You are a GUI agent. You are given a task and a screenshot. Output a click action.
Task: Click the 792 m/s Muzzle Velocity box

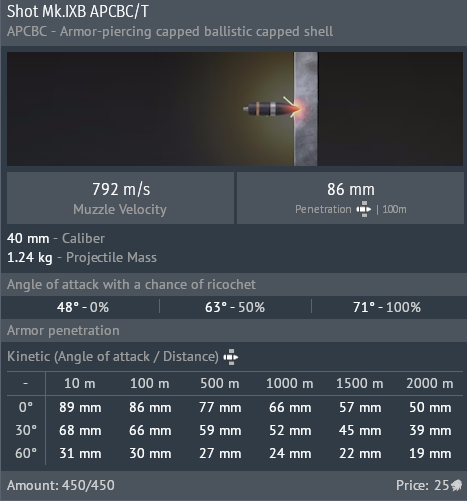tap(120, 198)
